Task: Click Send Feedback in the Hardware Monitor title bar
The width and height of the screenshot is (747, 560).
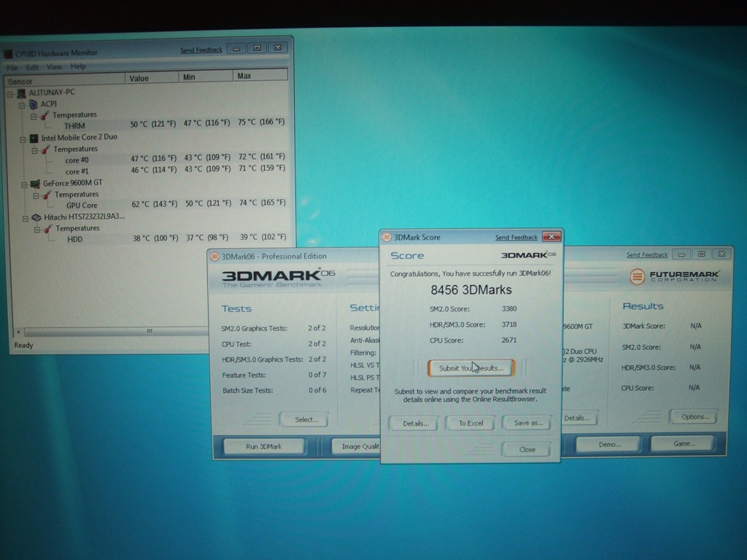Action: [201, 50]
